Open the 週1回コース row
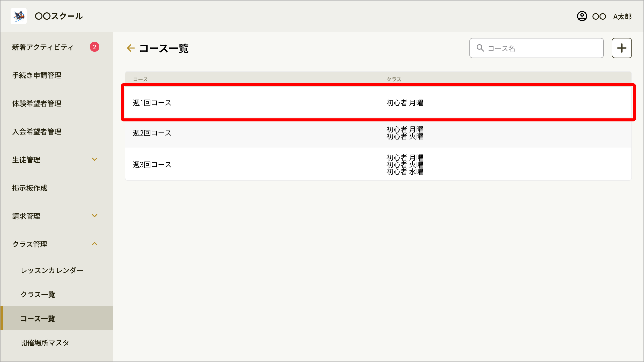Viewport: 644px width, 362px height. 378,103
